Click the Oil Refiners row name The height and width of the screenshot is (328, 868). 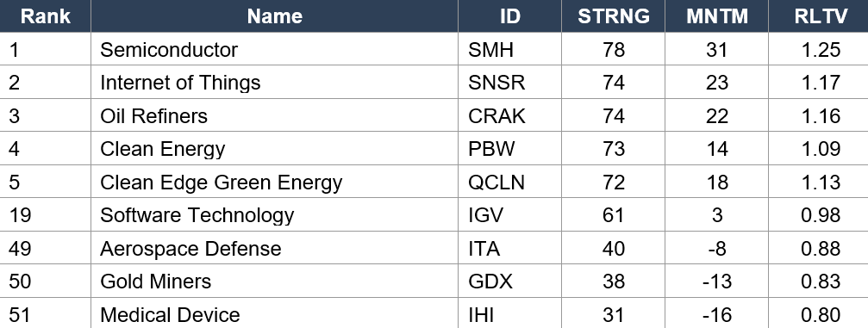275,115
